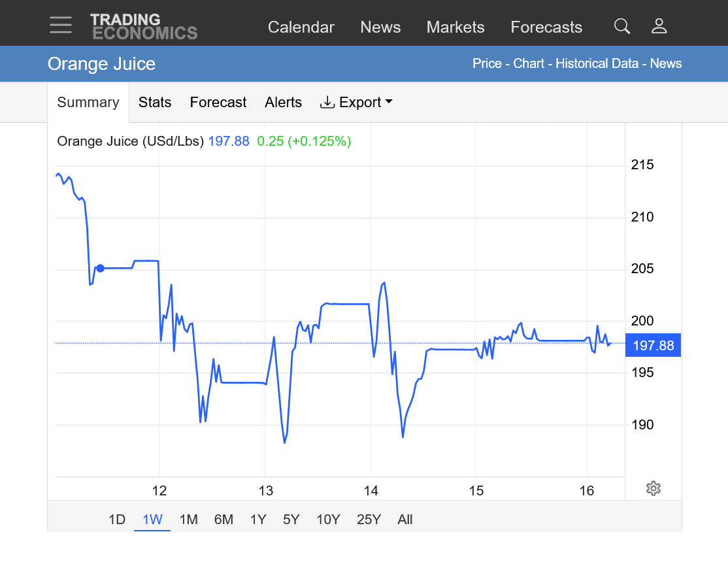
Task: Open Forecasts in the top navigation
Action: pos(546,27)
